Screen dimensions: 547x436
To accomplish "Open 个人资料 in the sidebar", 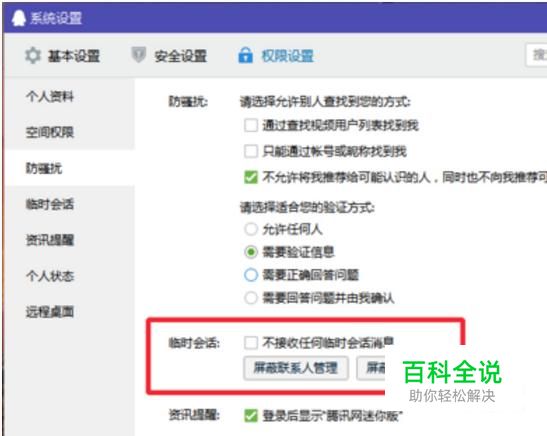I will (50, 96).
